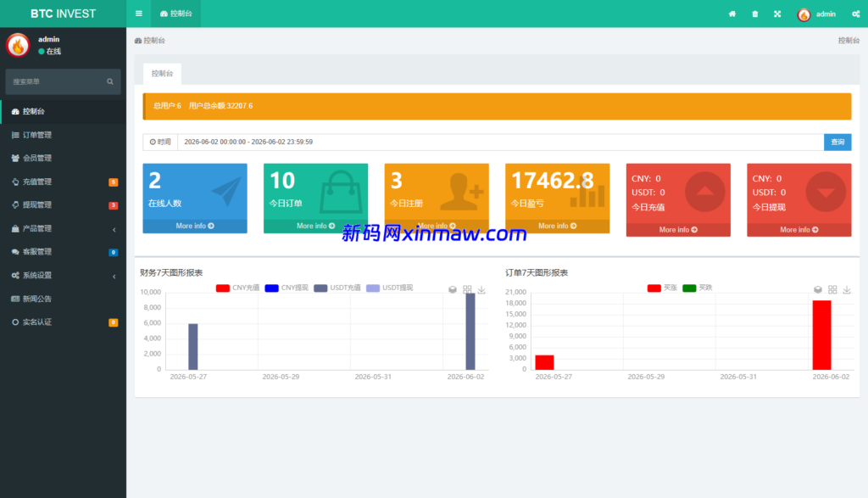This screenshot has width=868, height=498.
Task: Click the search icon in sidebar search box
Action: [110, 81]
